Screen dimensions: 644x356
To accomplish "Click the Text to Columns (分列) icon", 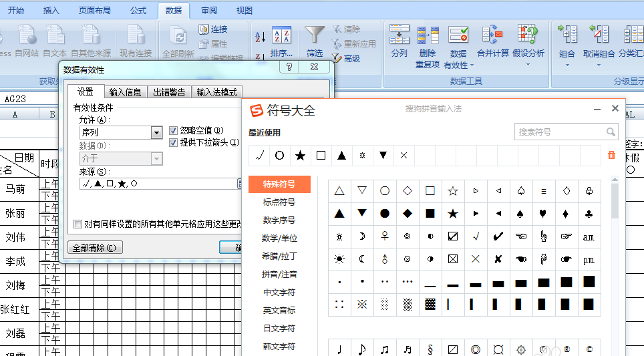I will 399,34.
